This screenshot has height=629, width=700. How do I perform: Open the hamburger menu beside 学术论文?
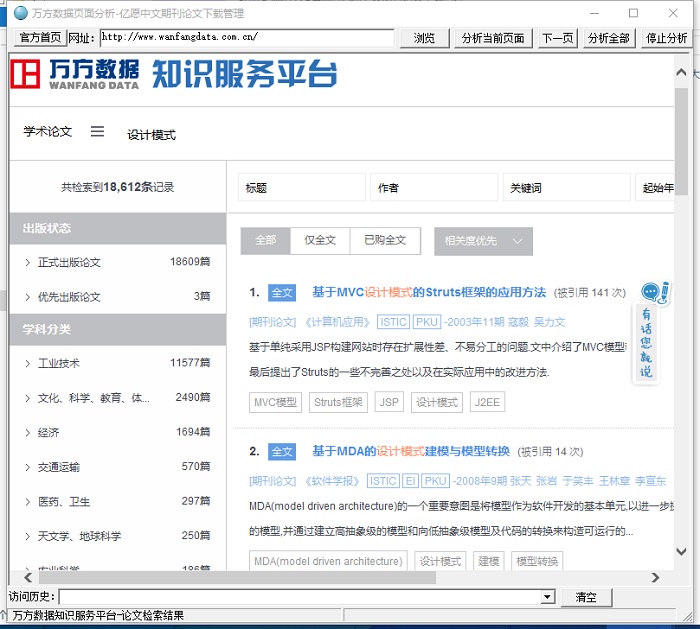(x=97, y=131)
